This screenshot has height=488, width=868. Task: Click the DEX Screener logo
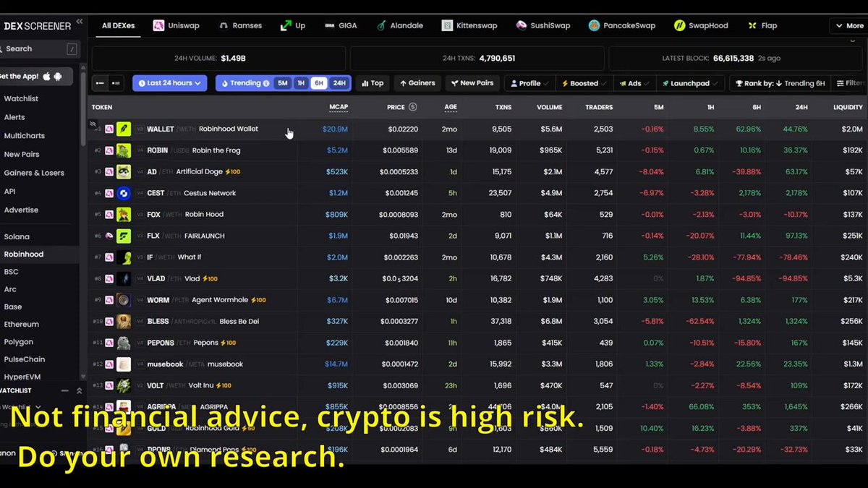[x=36, y=26]
